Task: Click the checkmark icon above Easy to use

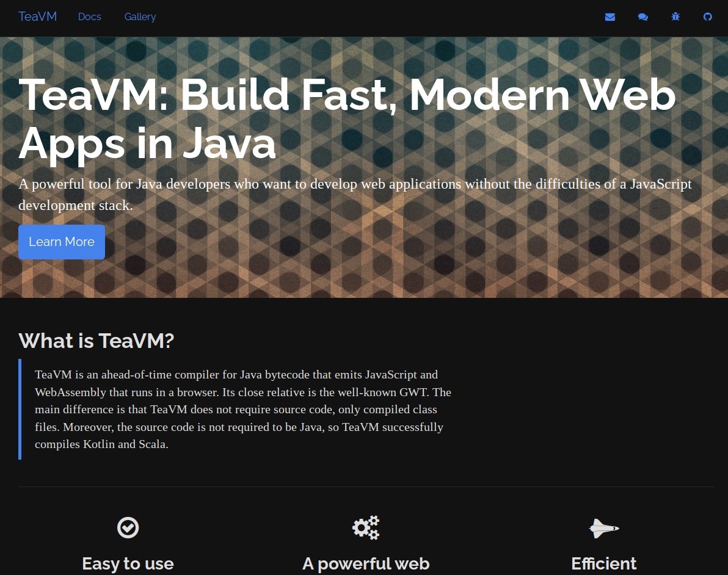Action: 128,527
